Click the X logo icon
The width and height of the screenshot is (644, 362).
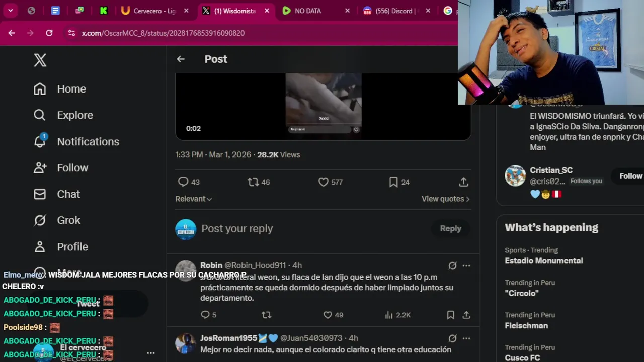(x=40, y=60)
